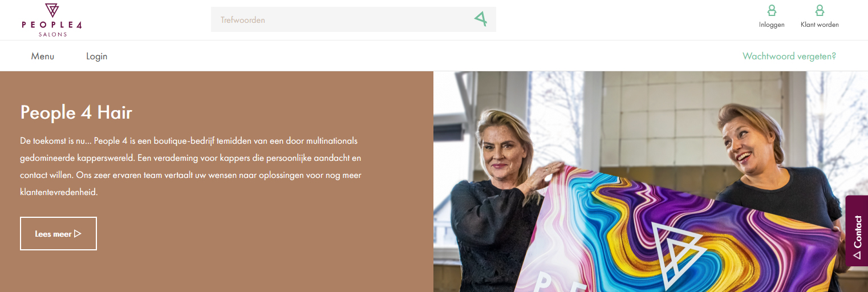Click the Inloggen text label
This screenshot has height=292, width=868.
click(x=772, y=25)
